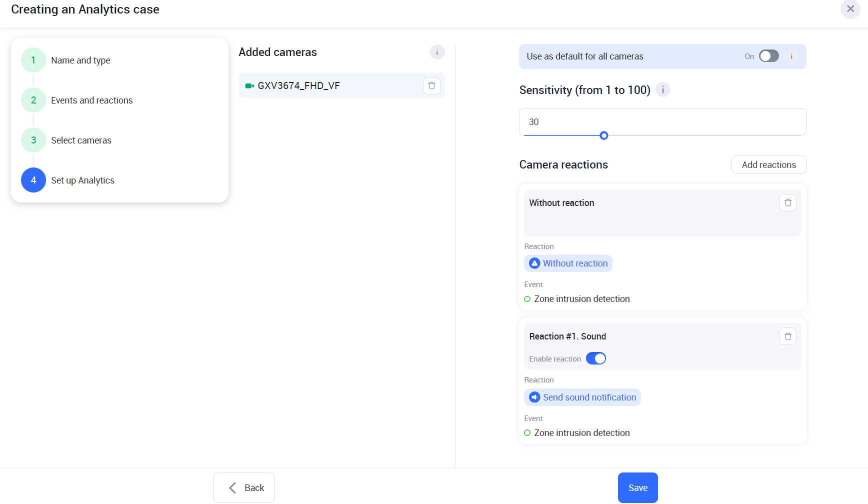Toggle Use as default for all cameras
Screen dimensions: 868x504
point(768,56)
